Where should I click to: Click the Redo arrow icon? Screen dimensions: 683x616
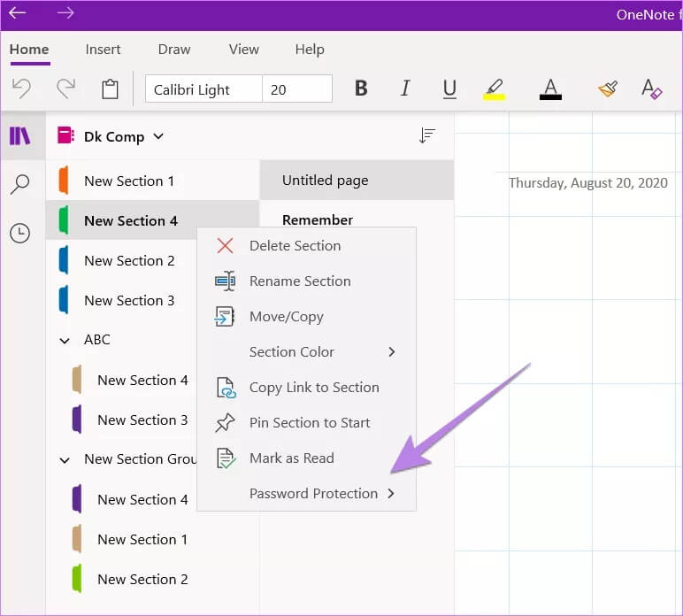pyautogui.click(x=65, y=89)
